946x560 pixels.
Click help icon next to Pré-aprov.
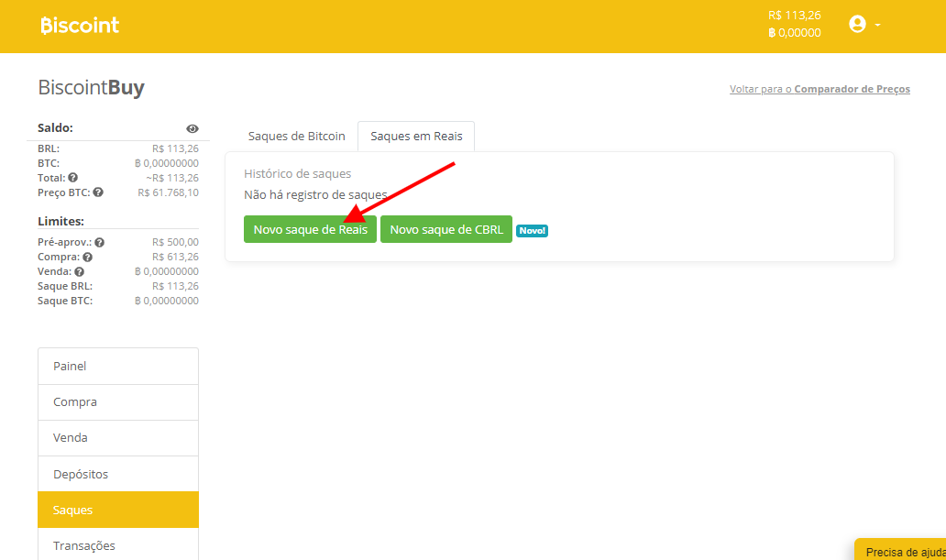(x=100, y=242)
